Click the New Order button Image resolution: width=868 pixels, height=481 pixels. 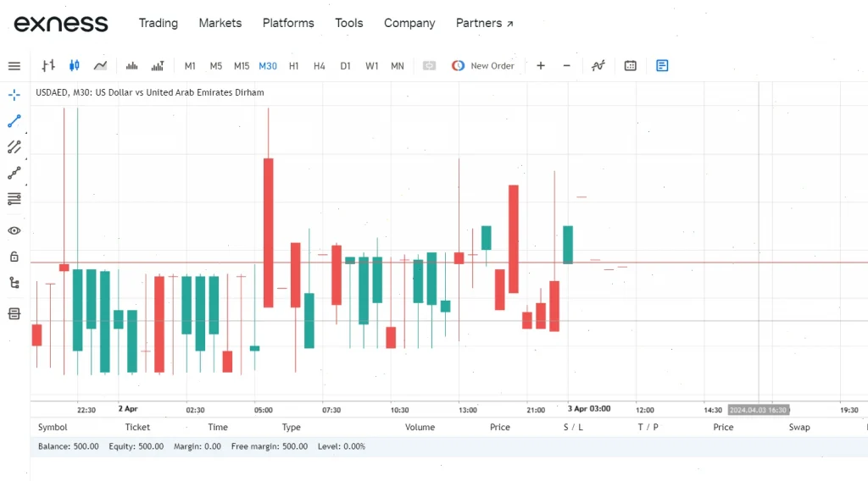pyautogui.click(x=482, y=66)
